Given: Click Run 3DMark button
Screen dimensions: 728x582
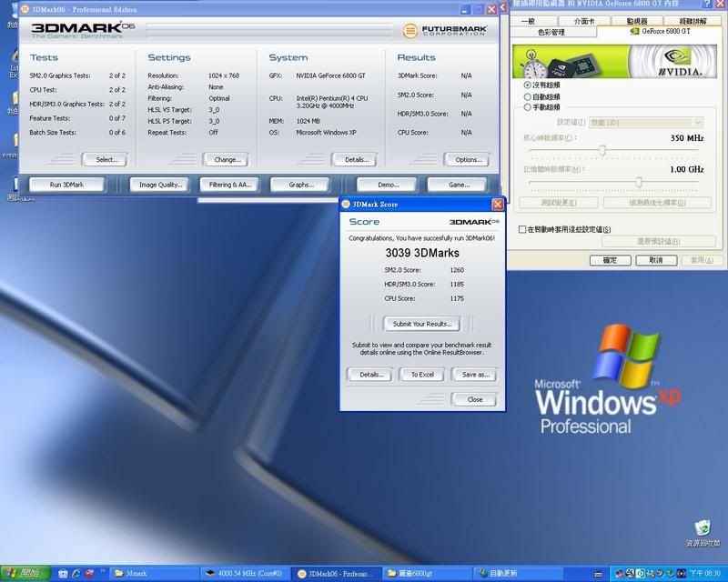Looking at the screenshot, I should tap(66, 185).
